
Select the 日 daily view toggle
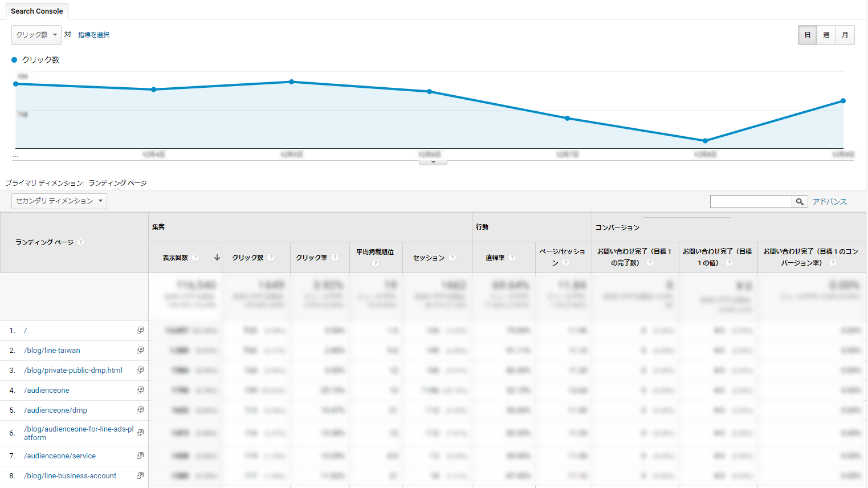(x=807, y=35)
